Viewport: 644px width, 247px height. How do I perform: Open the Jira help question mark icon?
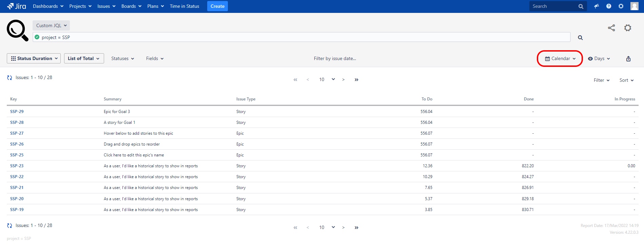click(x=609, y=6)
